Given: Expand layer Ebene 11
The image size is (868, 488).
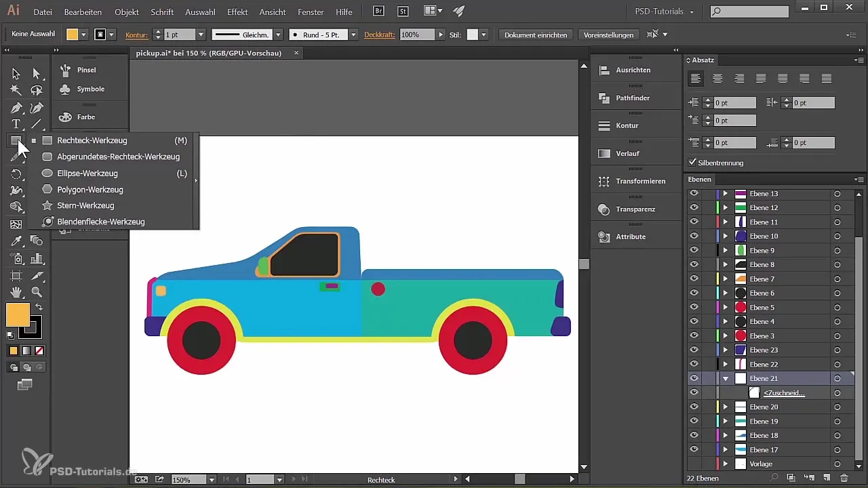Looking at the screenshot, I should 725,222.
